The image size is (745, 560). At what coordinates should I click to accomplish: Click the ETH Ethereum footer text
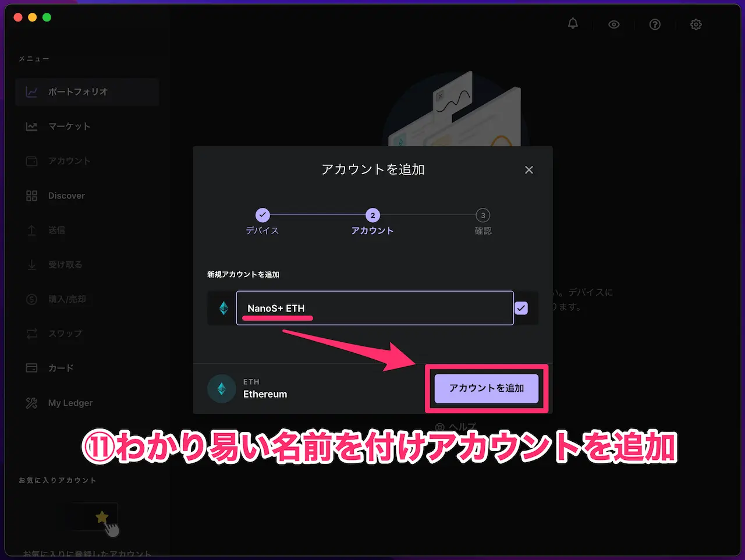pyautogui.click(x=265, y=388)
